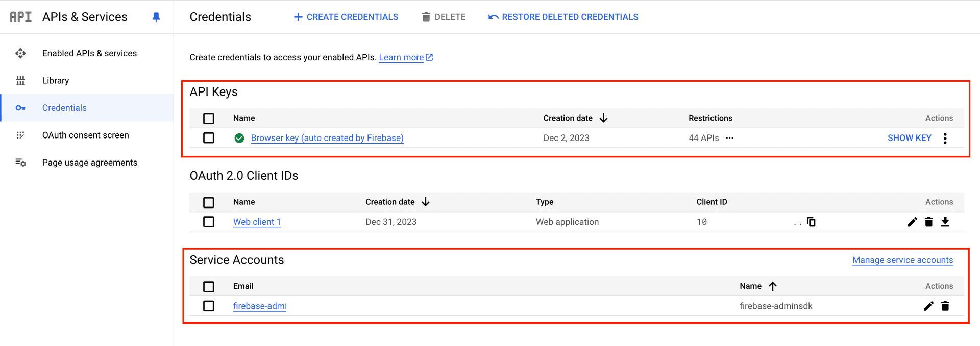Click the Library sidebar icon
This screenshot has width=980, height=346.
(x=20, y=81)
